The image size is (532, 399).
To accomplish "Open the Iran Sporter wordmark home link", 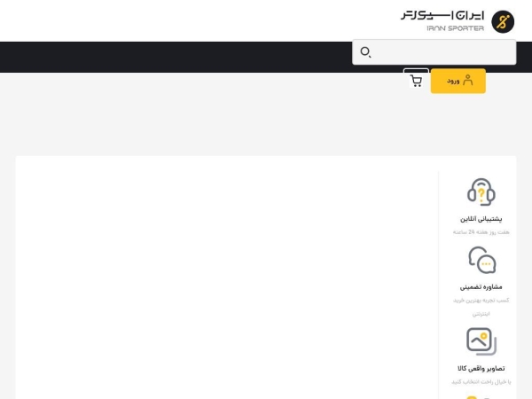I will point(442,21).
